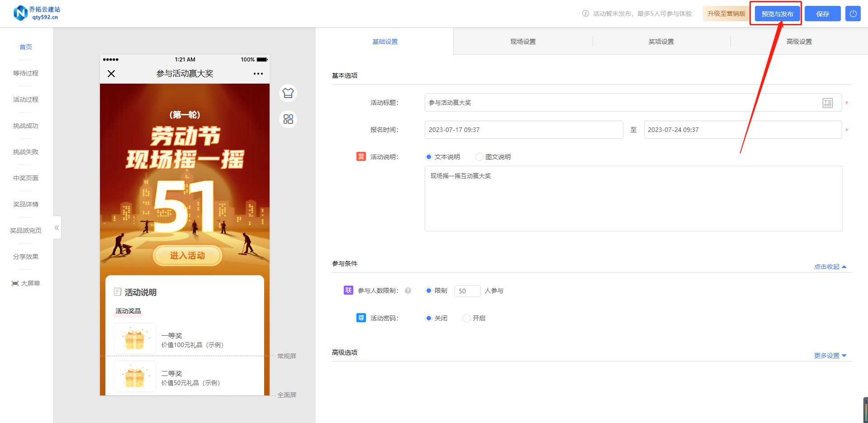Open 活动过程 in left sidebar
This screenshot has height=423, width=868.
(x=26, y=99)
